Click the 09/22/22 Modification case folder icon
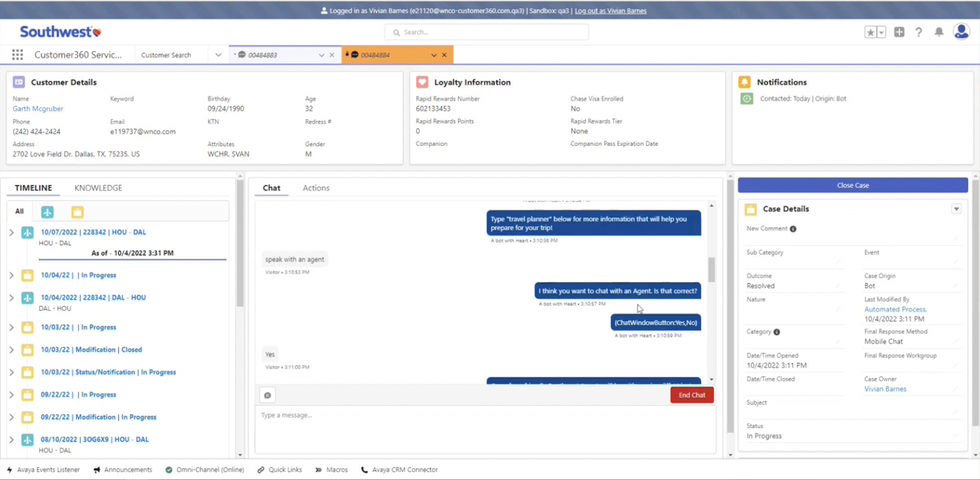 (27, 417)
